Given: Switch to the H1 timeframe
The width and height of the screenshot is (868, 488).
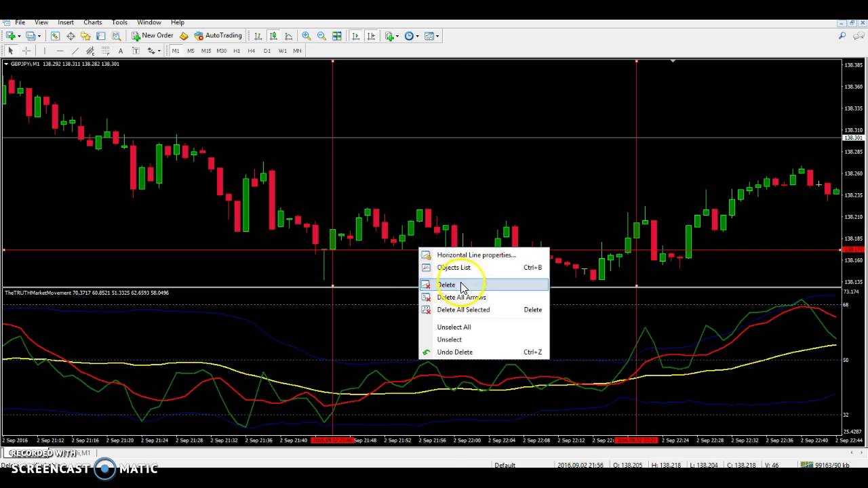Looking at the screenshot, I should tap(237, 51).
